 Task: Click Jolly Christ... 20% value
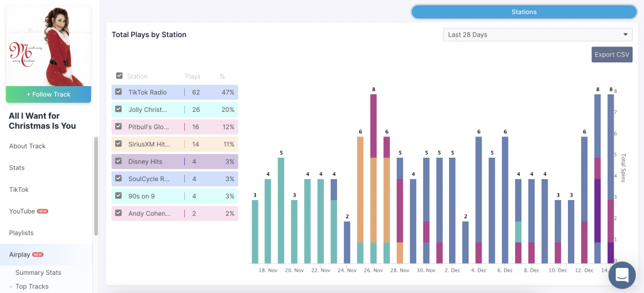[228, 109]
